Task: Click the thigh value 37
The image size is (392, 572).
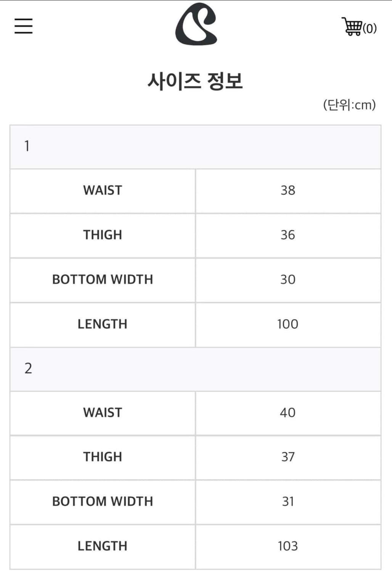Action: pyautogui.click(x=288, y=457)
